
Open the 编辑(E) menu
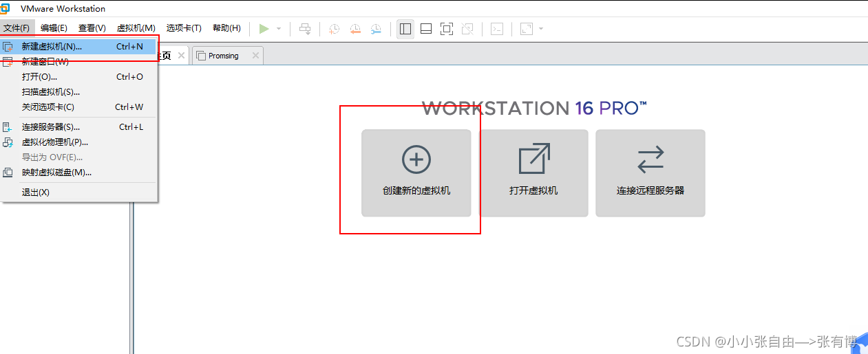click(54, 28)
